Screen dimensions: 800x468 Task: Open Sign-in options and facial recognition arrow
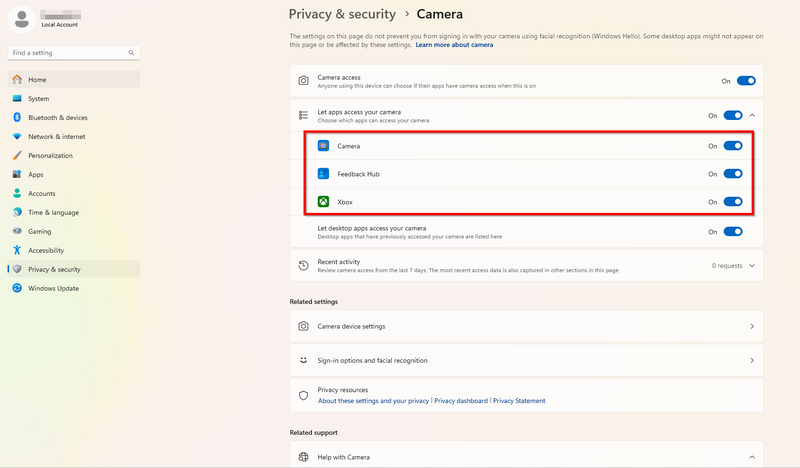(752, 360)
